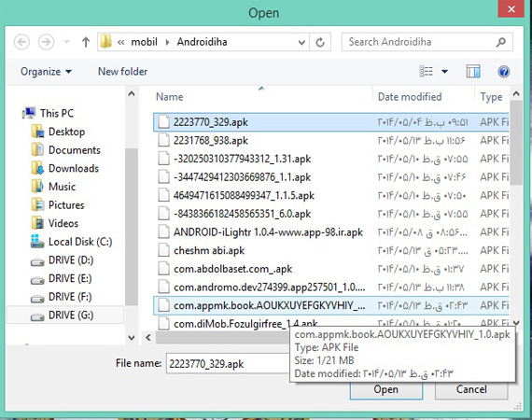Click the DRIVE (G:) drive icon
The width and height of the screenshot is (532, 420).
[37, 316]
